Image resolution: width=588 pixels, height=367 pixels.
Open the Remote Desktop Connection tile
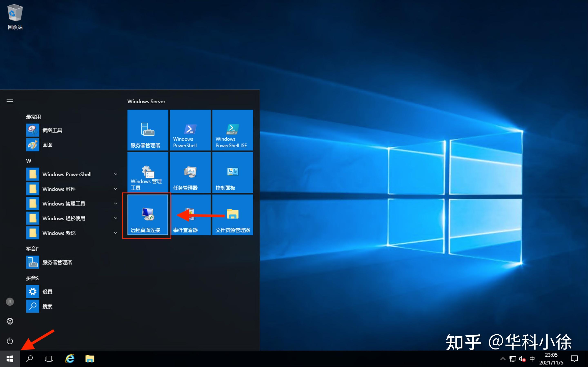pyautogui.click(x=147, y=215)
